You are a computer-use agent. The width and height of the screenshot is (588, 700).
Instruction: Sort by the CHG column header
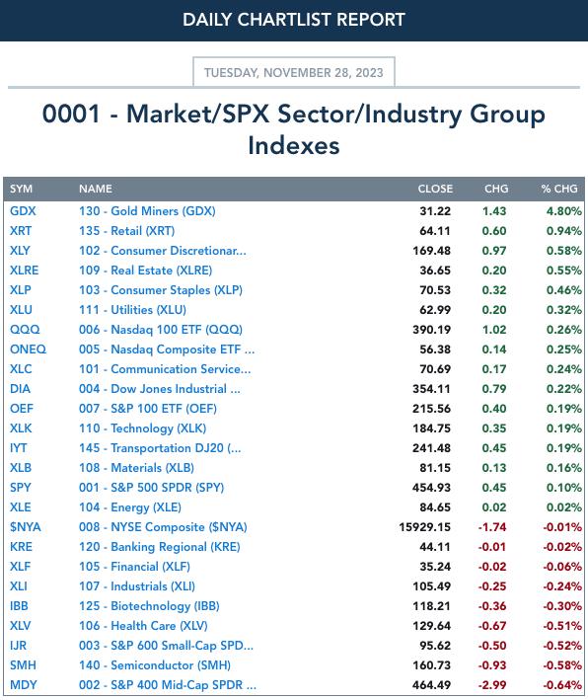tap(496, 189)
